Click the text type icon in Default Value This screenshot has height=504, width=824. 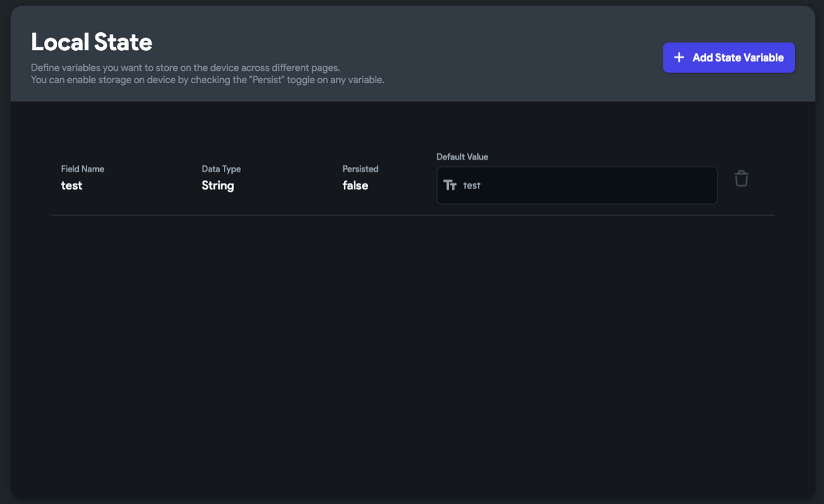coord(450,185)
